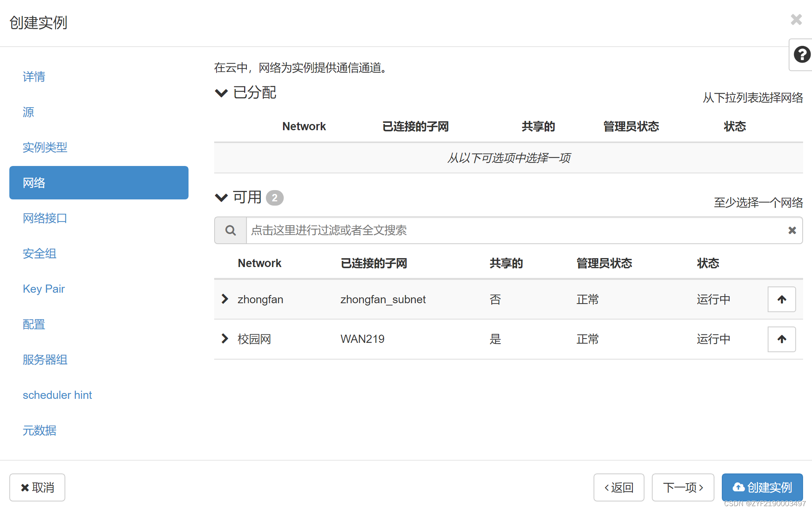Image resolution: width=812 pixels, height=510 pixels.
Task: Click the 下一项 next button
Action: point(683,487)
